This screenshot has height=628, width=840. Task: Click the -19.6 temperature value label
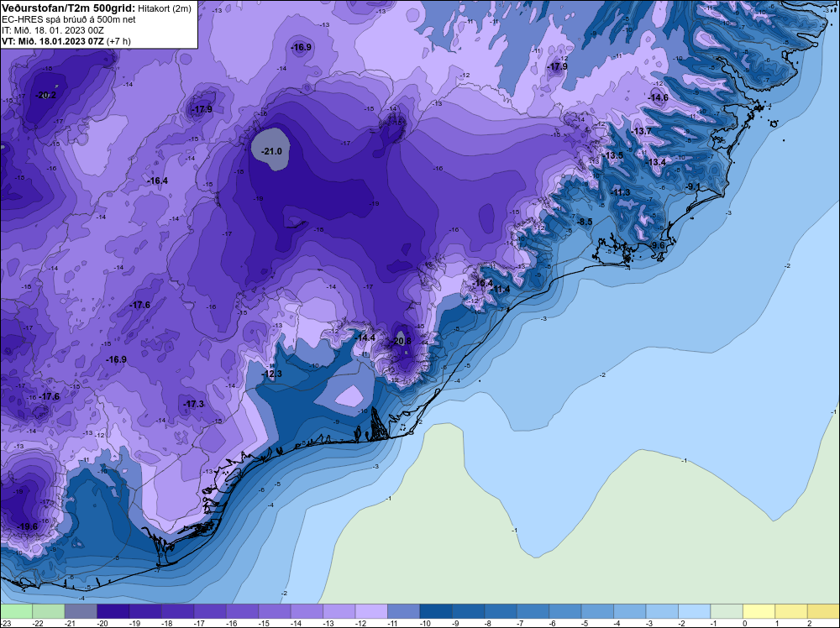click(x=28, y=526)
